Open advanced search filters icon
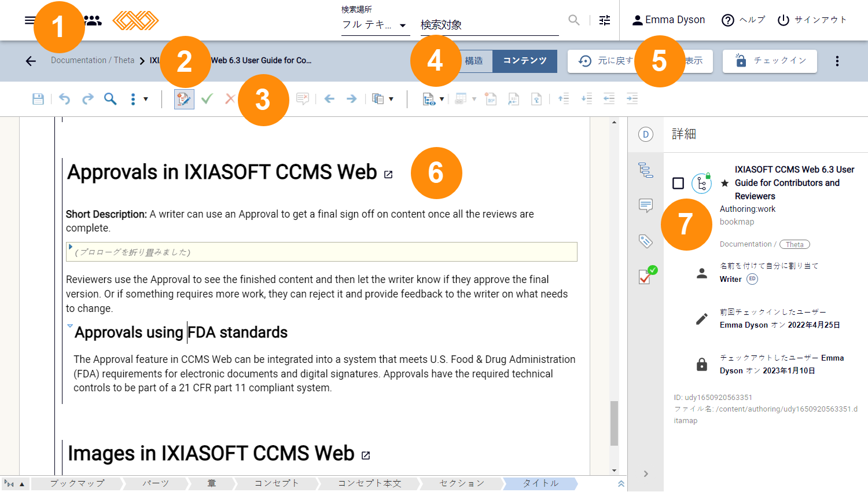This screenshot has width=868, height=492. click(x=605, y=20)
